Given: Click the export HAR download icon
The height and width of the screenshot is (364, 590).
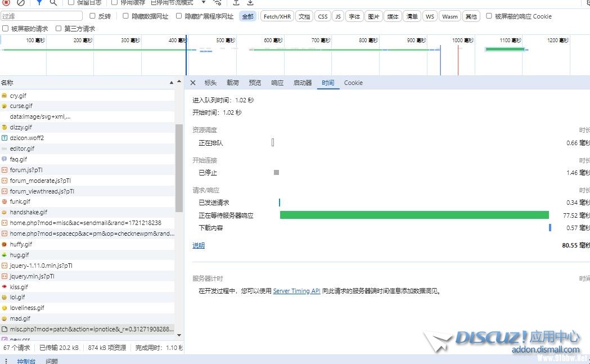Looking at the screenshot, I should pos(251,2).
